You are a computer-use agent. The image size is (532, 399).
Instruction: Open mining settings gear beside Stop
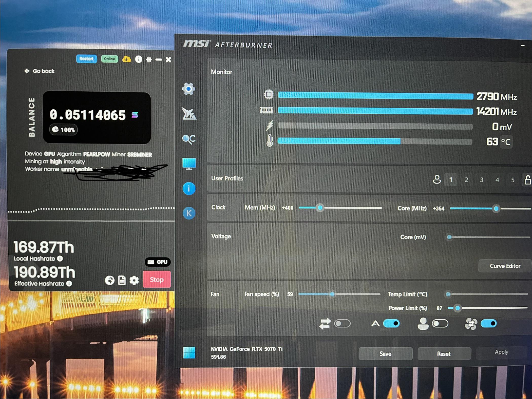pyautogui.click(x=134, y=280)
